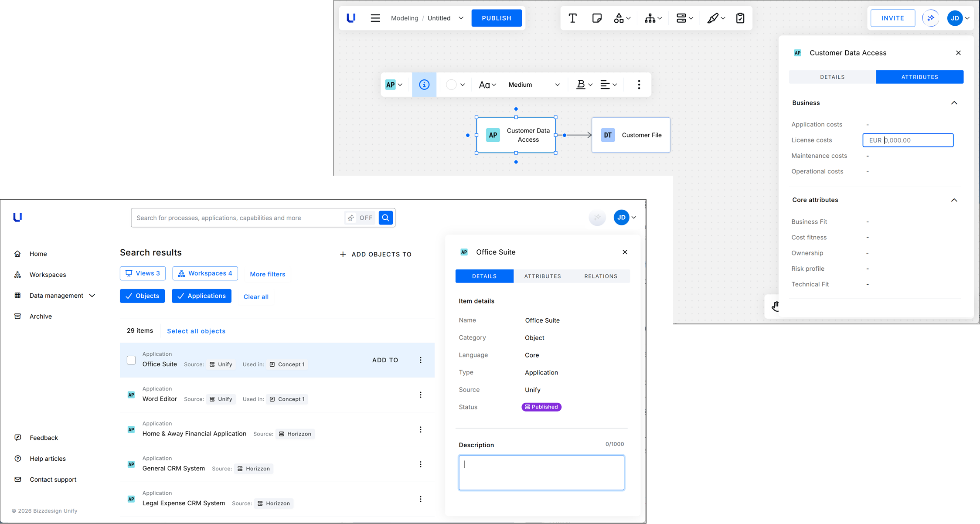Open JD user menu in search window
The width and height of the screenshot is (980, 524).
pos(625,217)
